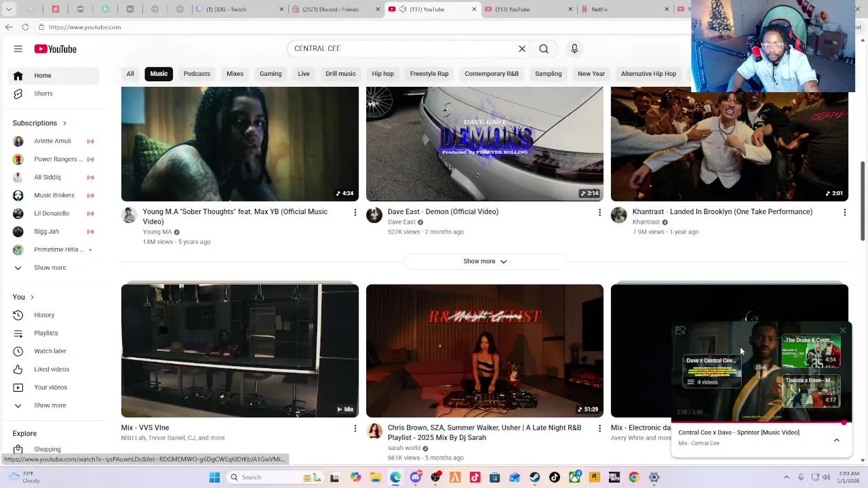Screen dimensions: 868x488
Task: Select the Drill music filter chip
Action: point(340,74)
